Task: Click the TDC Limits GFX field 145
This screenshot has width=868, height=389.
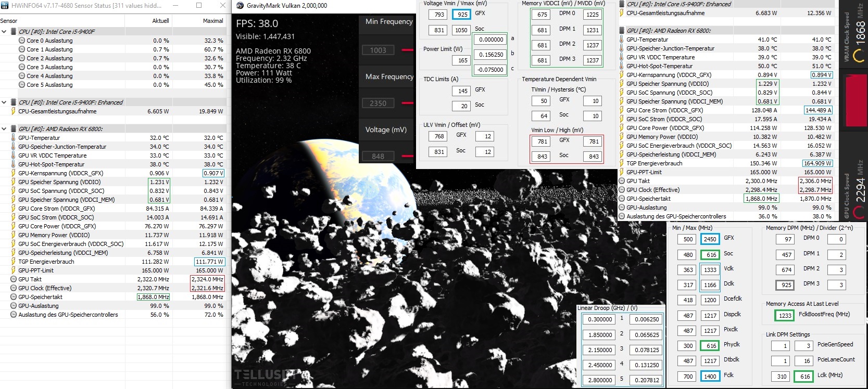Action: pyautogui.click(x=462, y=91)
